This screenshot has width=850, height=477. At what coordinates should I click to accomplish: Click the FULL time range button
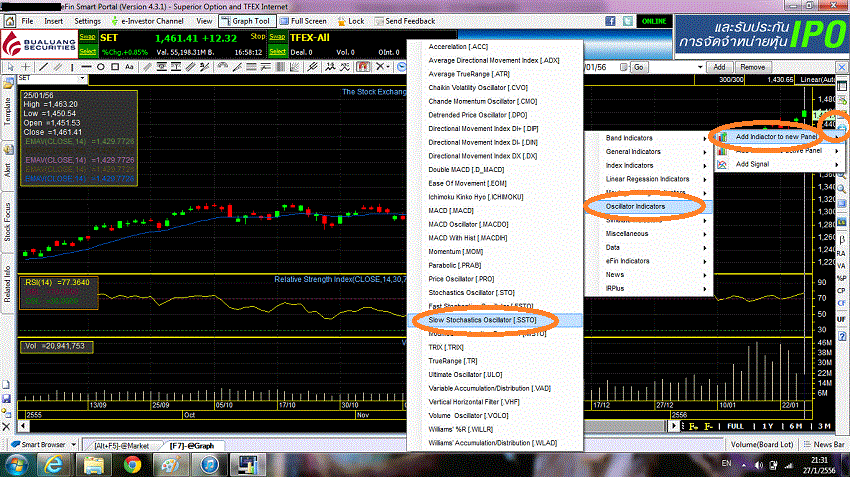pyautogui.click(x=735, y=427)
